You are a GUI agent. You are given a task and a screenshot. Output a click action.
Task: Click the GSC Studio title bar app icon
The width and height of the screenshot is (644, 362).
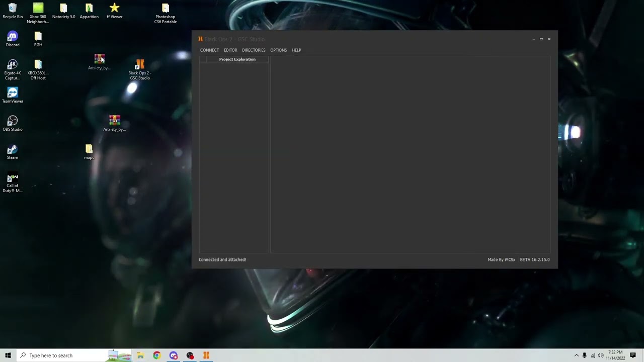point(200,39)
